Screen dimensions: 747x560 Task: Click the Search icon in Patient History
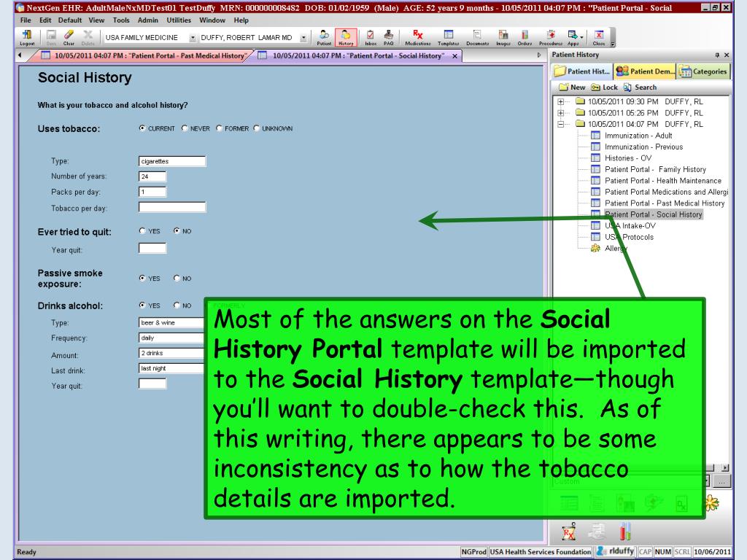tap(627, 87)
